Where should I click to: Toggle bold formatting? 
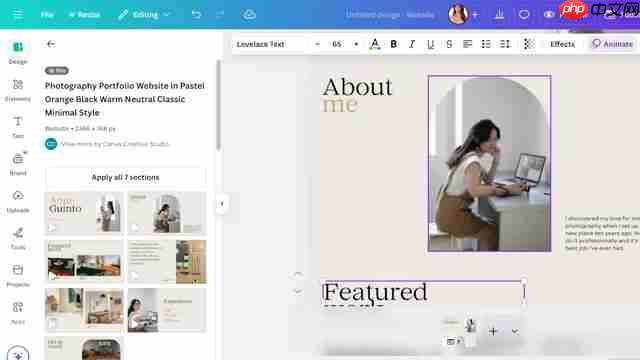[393, 44]
